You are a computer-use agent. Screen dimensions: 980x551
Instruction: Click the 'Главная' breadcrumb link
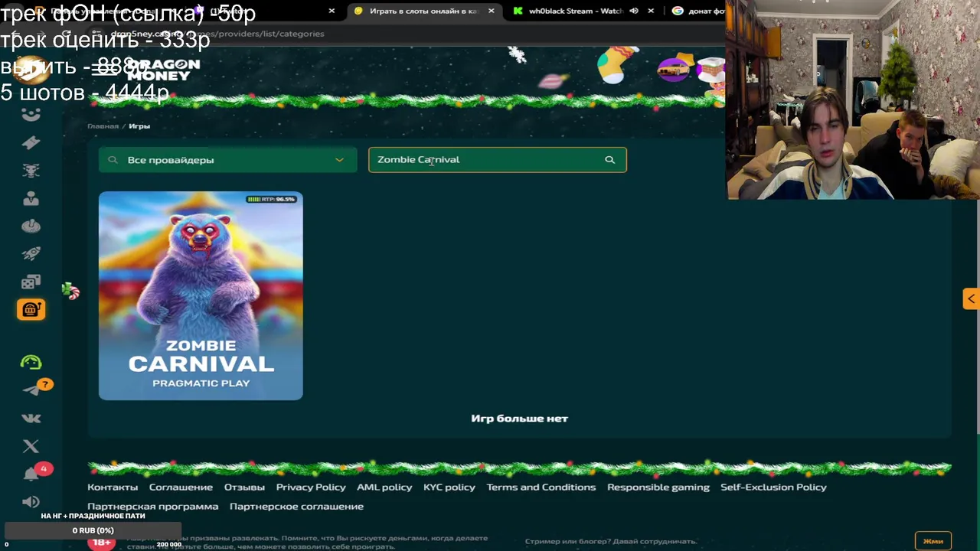pos(103,126)
